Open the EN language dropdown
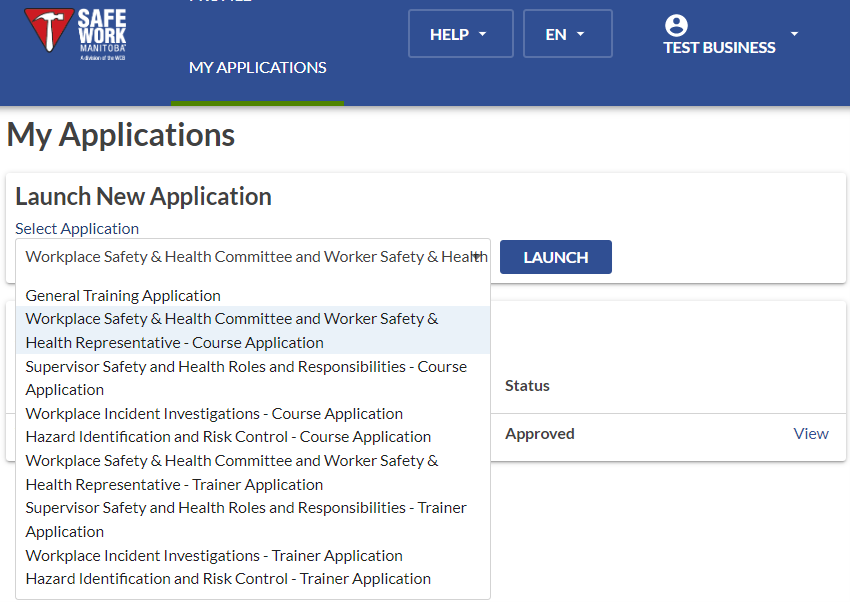Image resolution: width=850 pixels, height=602 pixels. tap(566, 34)
